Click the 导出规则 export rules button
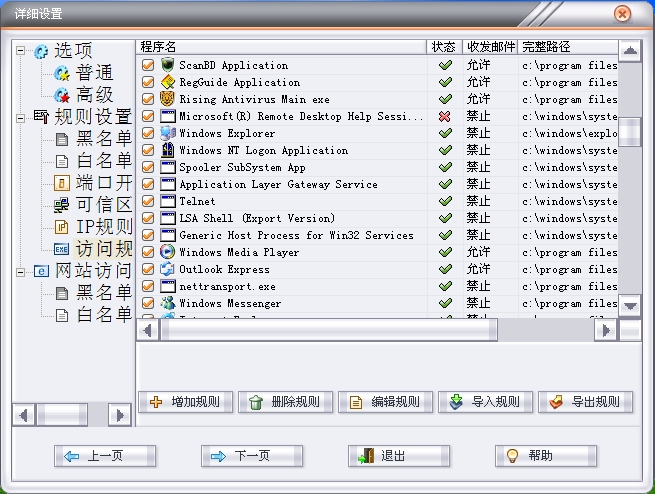Image resolution: width=655 pixels, height=494 pixels. [x=585, y=402]
